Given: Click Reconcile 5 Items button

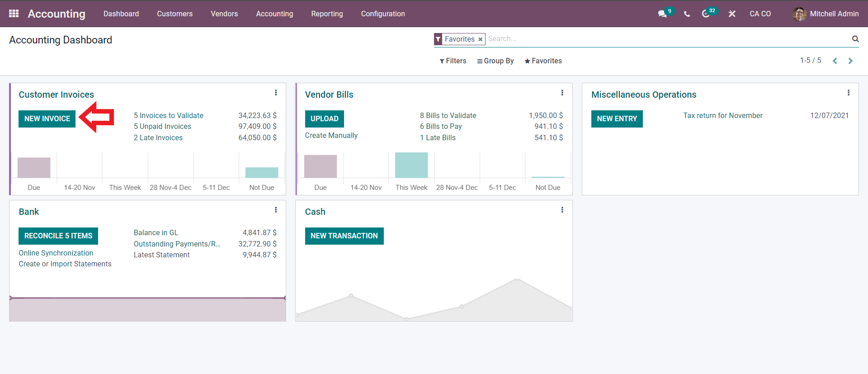Looking at the screenshot, I should click(58, 236).
